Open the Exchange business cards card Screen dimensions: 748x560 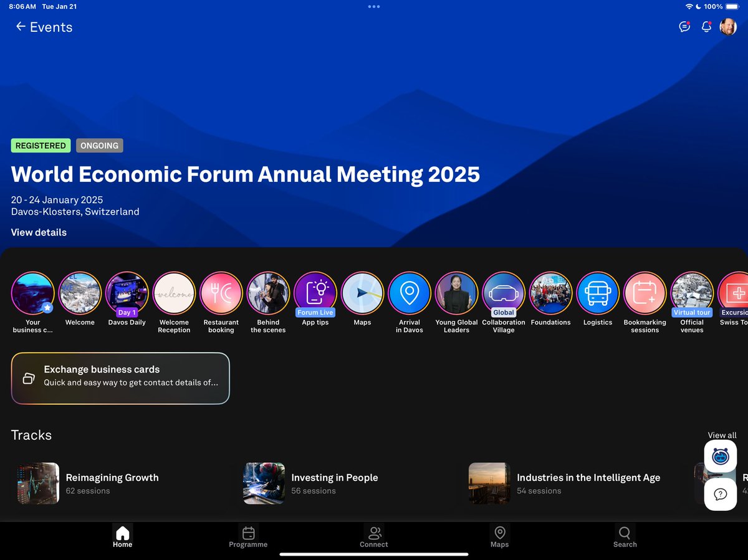120,379
